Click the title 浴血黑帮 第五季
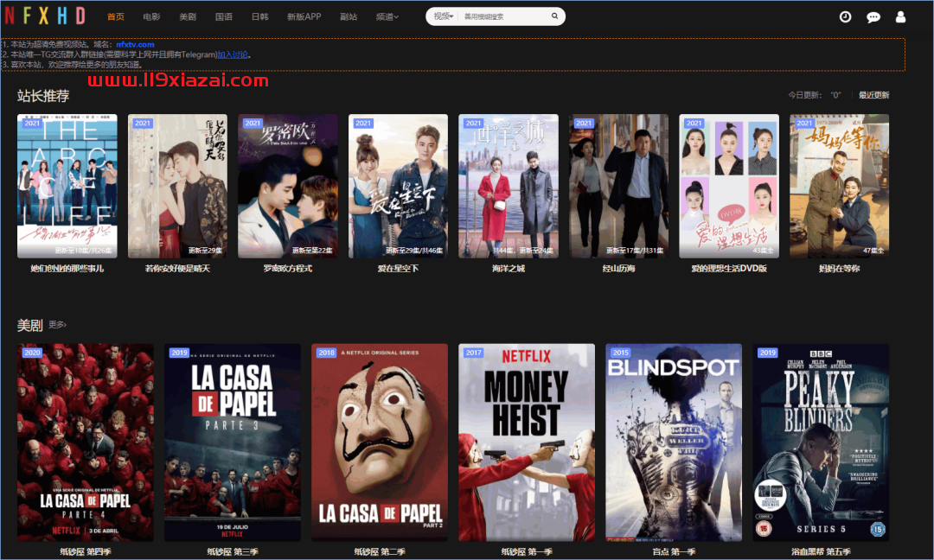This screenshot has height=560, width=934. [x=821, y=551]
